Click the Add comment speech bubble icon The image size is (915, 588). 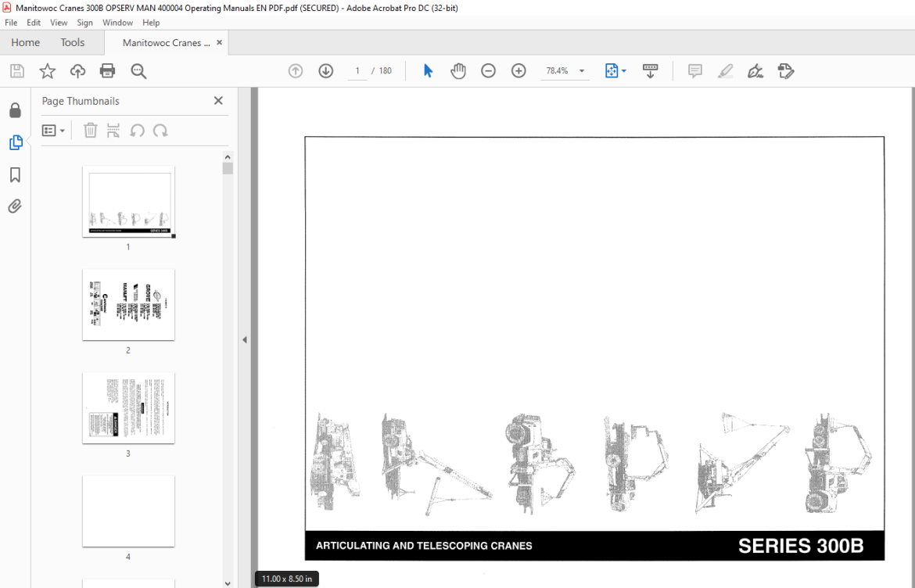pyautogui.click(x=695, y=71)
